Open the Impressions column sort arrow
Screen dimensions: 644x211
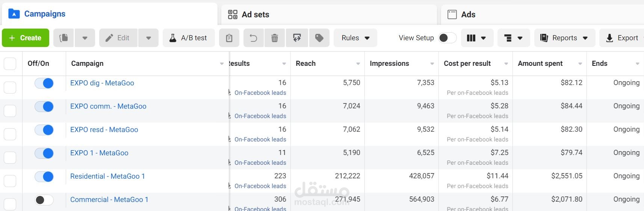(432, 64)
